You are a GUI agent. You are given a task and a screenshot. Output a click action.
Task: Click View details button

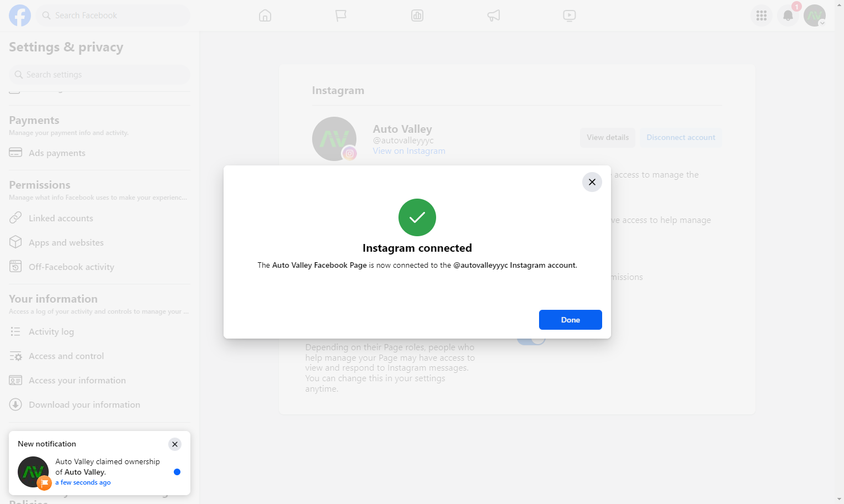point(608,137)
